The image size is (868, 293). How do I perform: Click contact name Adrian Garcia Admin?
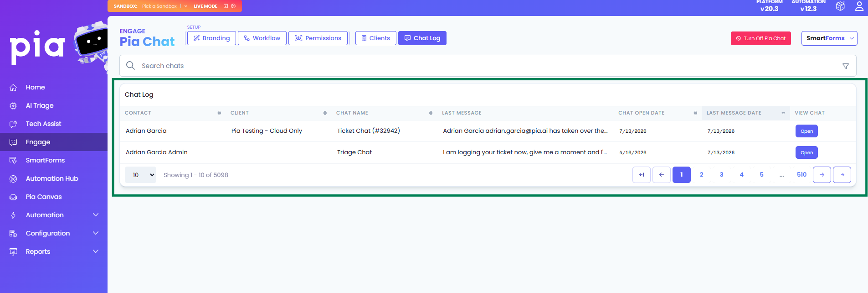pos(157,152)
